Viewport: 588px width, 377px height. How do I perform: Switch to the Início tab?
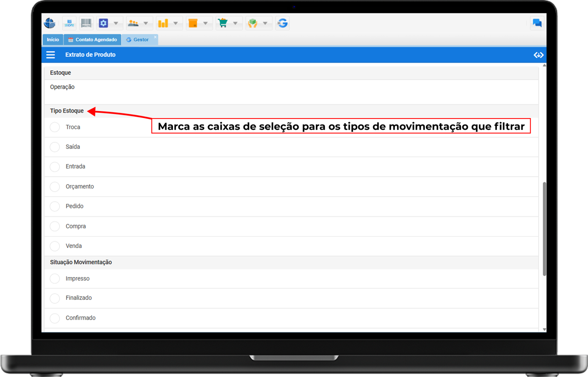pyautogui.click(x=53, y=40)
